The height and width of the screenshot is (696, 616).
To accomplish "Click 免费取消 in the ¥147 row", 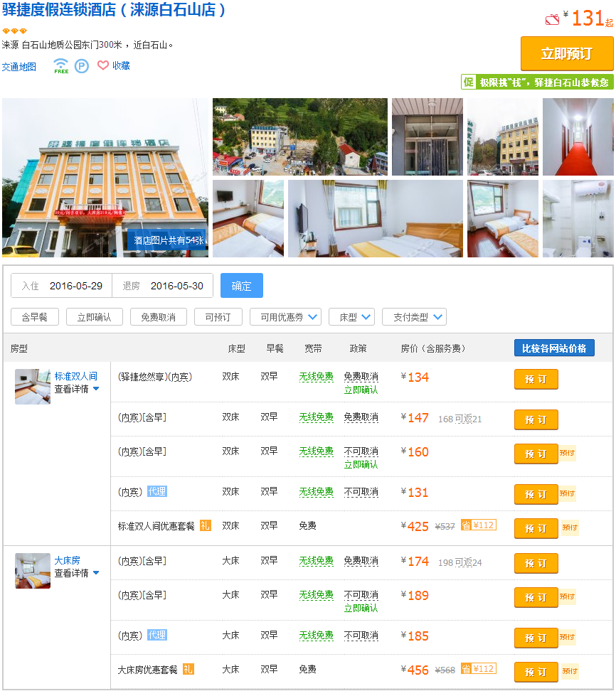I will [361, 417].
